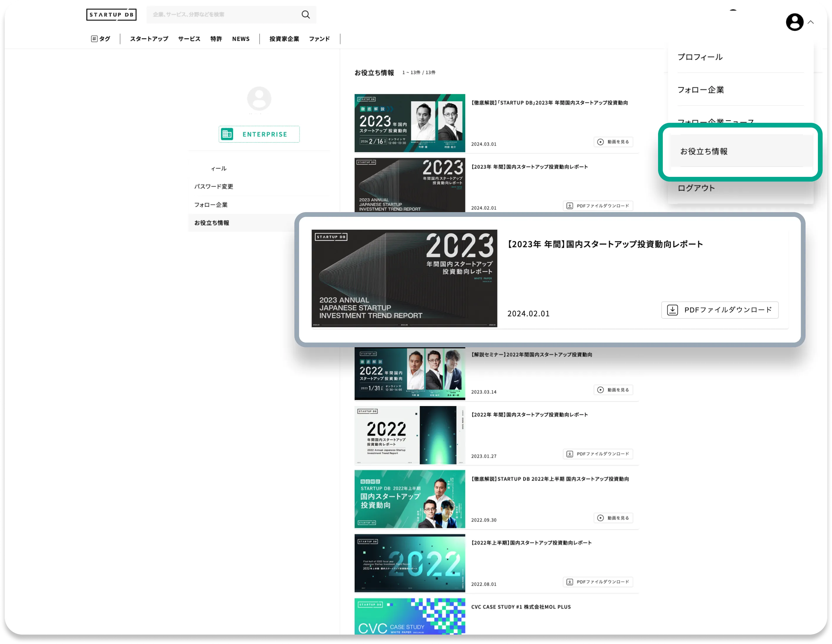Click パスワード変更 in sidebar

coord(214,186)
